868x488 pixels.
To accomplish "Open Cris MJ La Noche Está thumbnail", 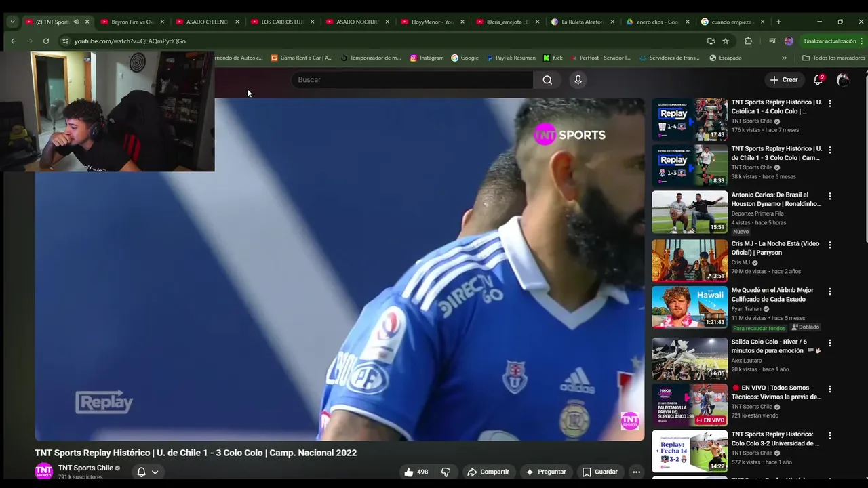I will [x=690, y=260].
